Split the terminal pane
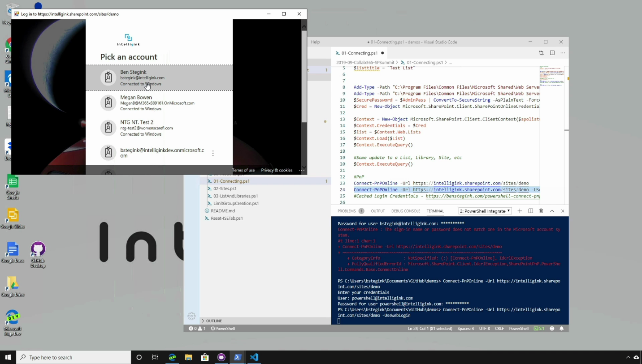The image size is (642, 364). tap(531, 211)
